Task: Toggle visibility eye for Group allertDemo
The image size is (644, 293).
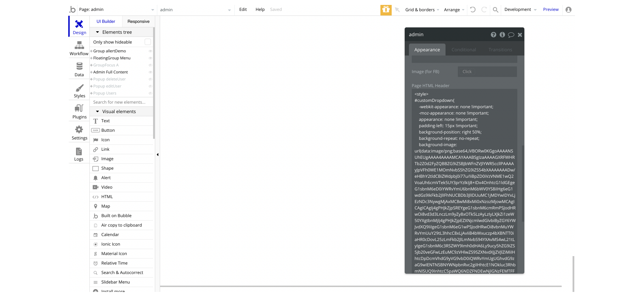Action: [x=150, y=51]
